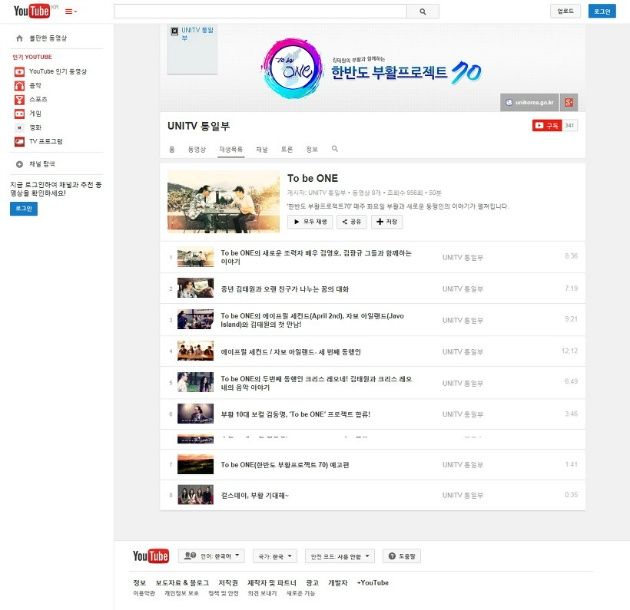Image resolution: width=630 pixels, height=610 pixels.
Task: Open the press and blog footer link
Action: pyautogui.click(x=182, y=583)
